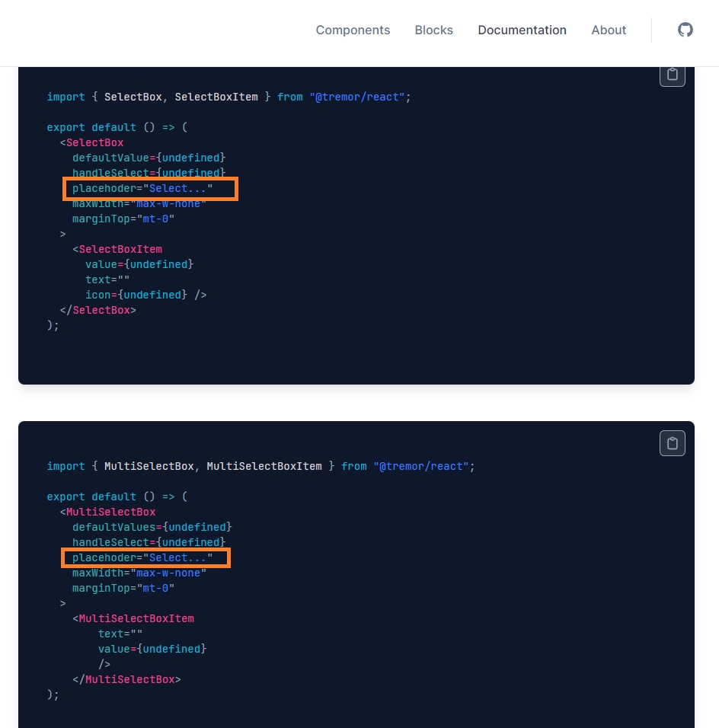
Task: Click the closing </MultiSelectBox> tag
Action: click(126, 679)
